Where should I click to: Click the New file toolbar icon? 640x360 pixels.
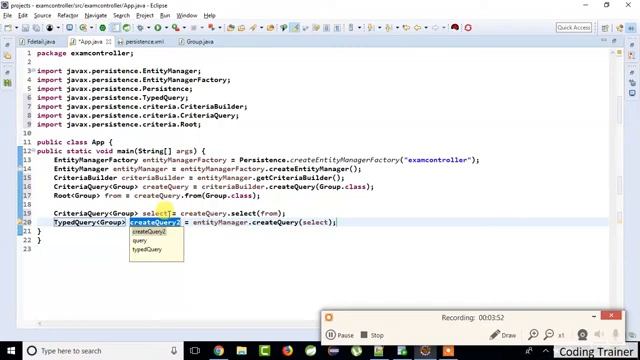(8, 28)
